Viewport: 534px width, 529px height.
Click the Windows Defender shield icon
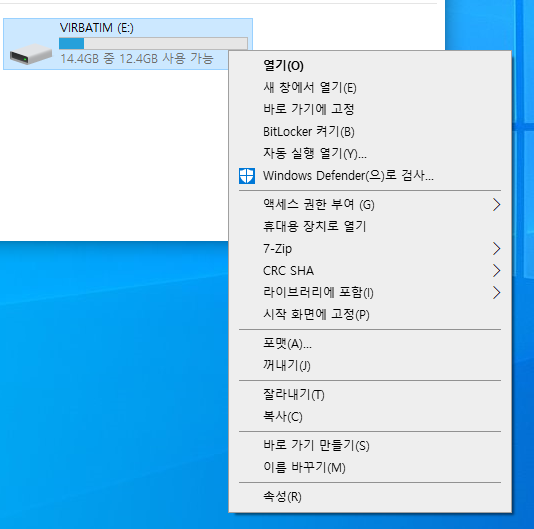pyautogui.click(x=247, y=176)
